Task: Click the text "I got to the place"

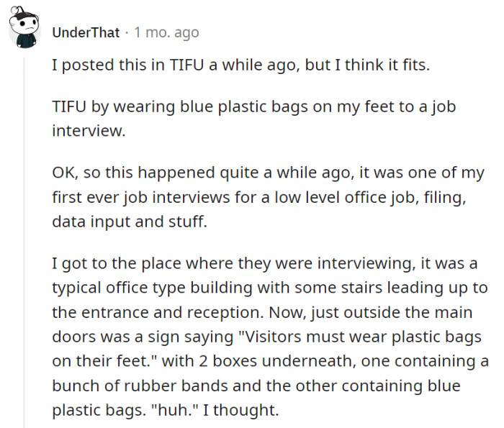Action: pos(112,263)
